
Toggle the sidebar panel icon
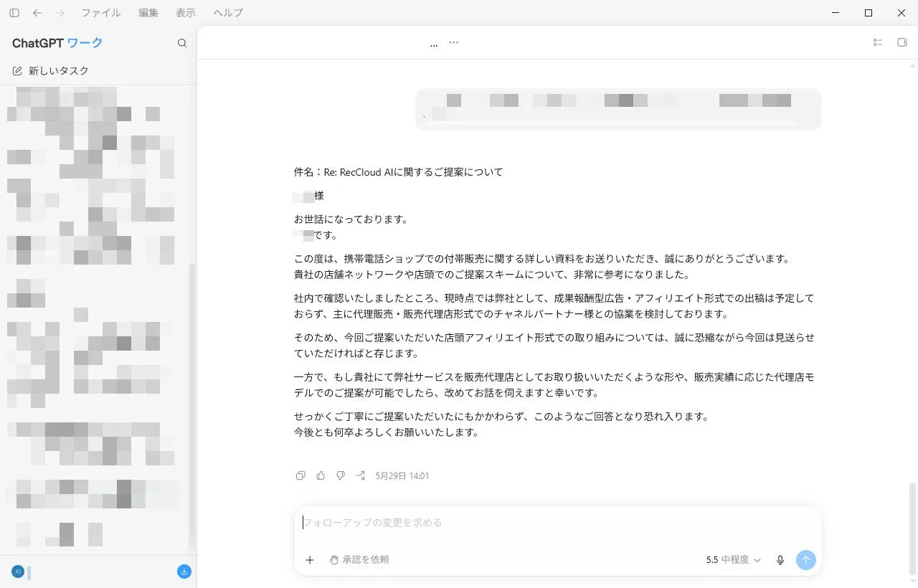coord(14,13)
